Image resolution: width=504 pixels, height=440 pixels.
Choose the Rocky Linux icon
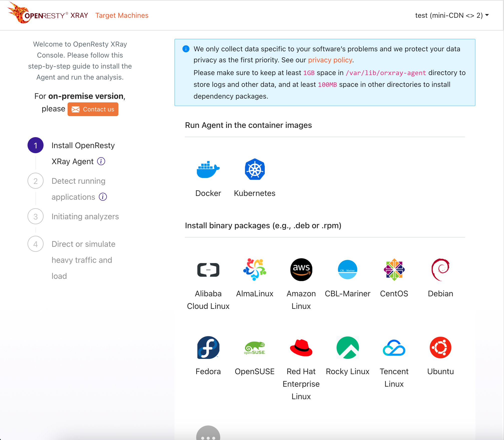[348, 347]
